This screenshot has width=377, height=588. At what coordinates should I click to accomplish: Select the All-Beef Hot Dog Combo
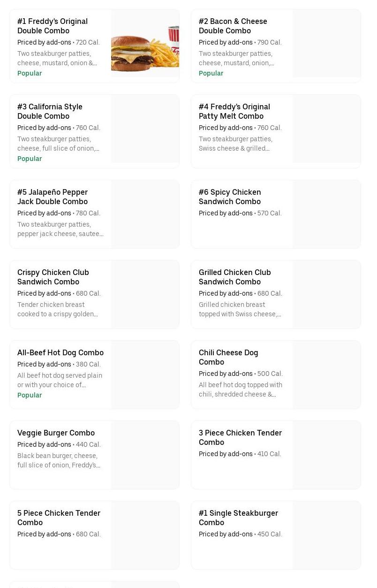[x=60, y=353]
